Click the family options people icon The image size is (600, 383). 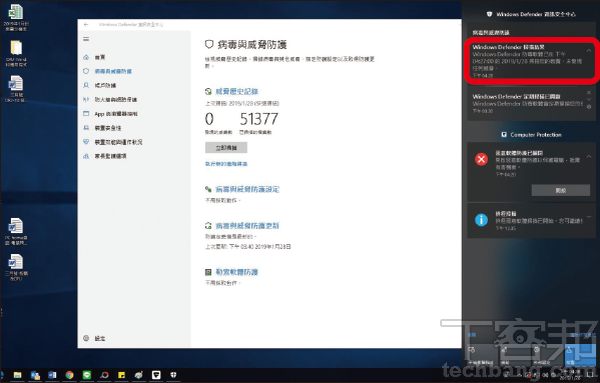coord(86,156)
